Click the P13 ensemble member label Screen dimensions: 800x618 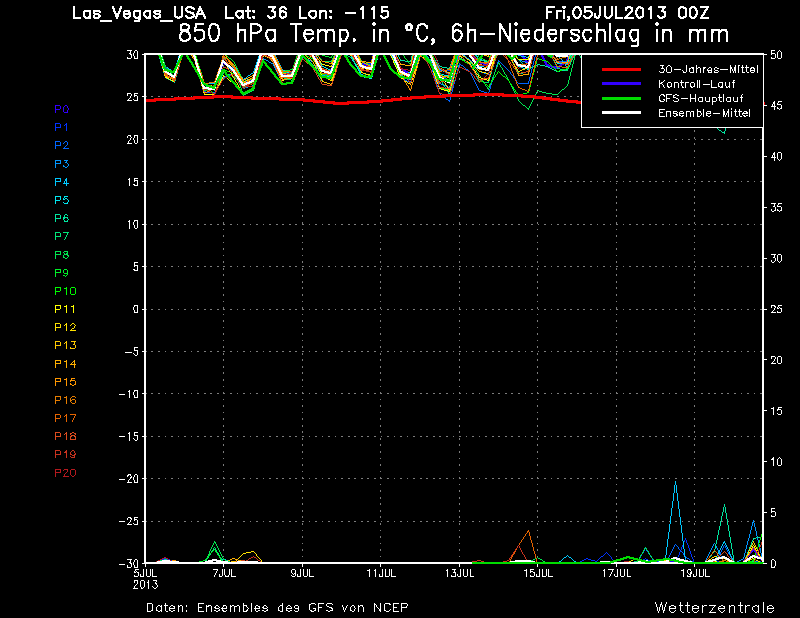[65, 345]
